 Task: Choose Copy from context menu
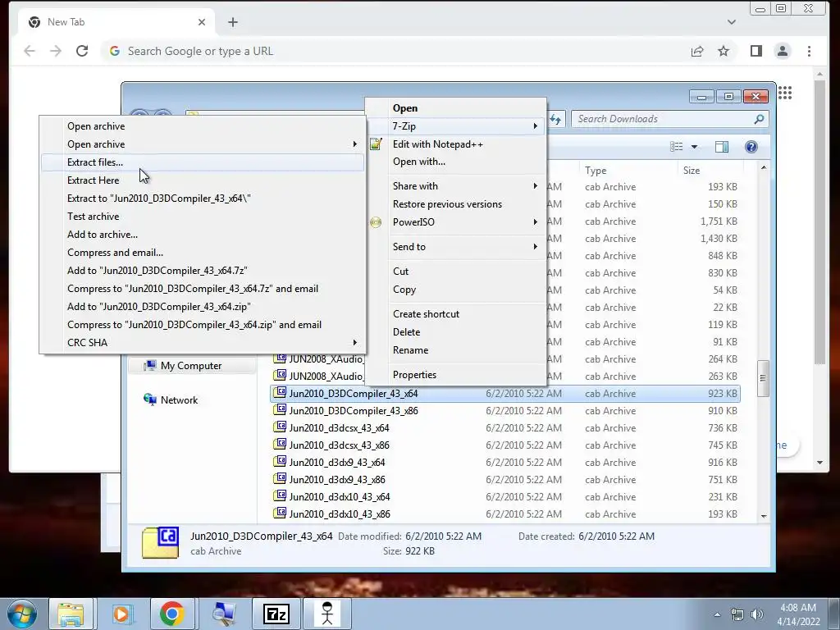coord(455,290)
